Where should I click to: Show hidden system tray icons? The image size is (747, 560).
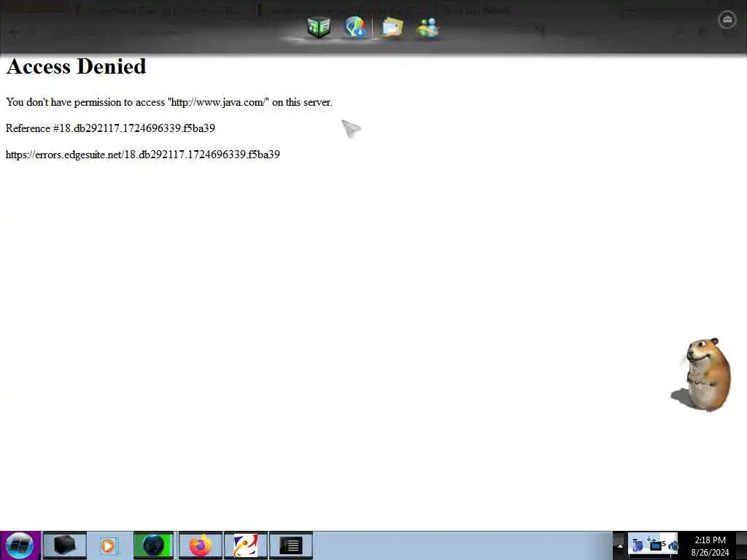(x=620, y=545)
